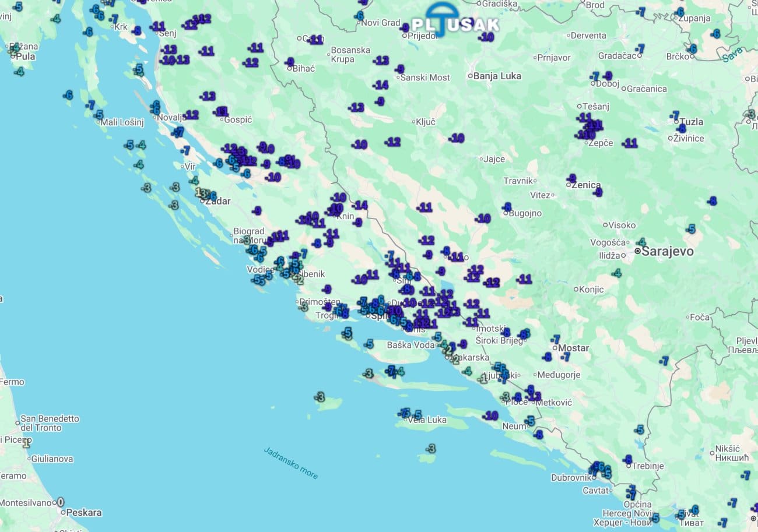Viewport: 758px width, 532px height.
Task: Select the -14 marker west of Sanski Most
Action: (x=380, y=85)
